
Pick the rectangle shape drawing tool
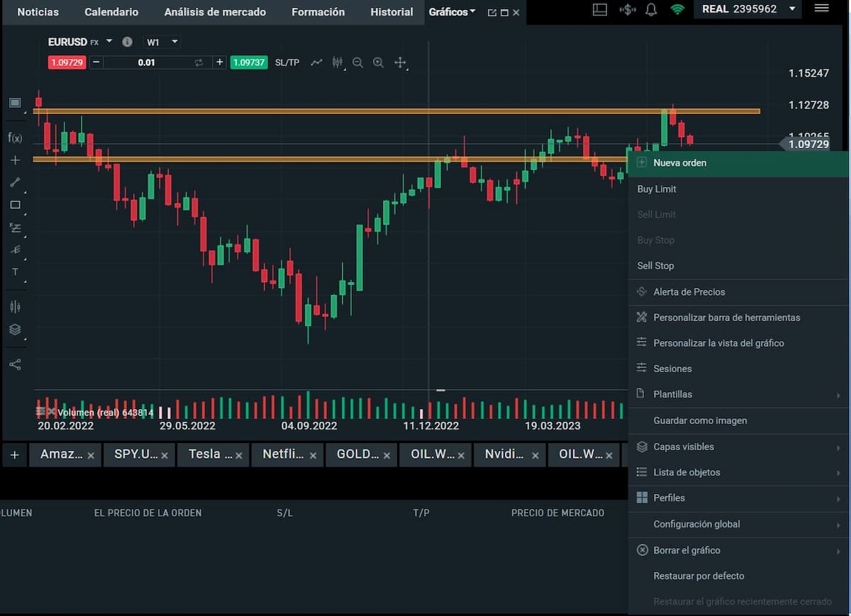click(x=15, y=205)
